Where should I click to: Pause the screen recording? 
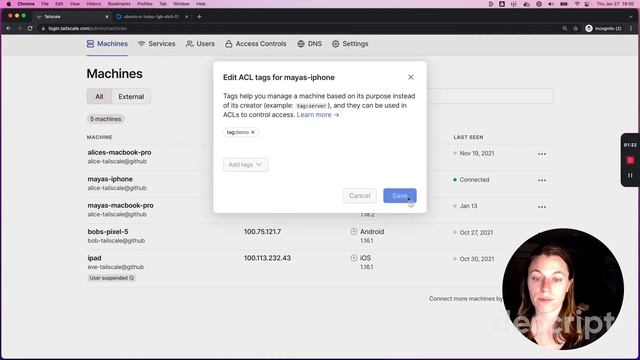click(630, 176)
